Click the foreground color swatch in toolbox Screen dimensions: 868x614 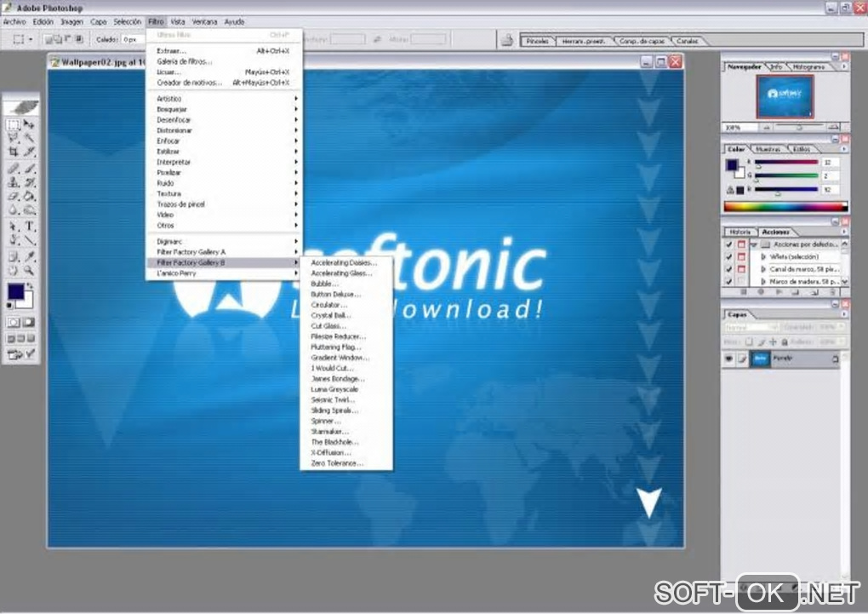pos(16,291)
